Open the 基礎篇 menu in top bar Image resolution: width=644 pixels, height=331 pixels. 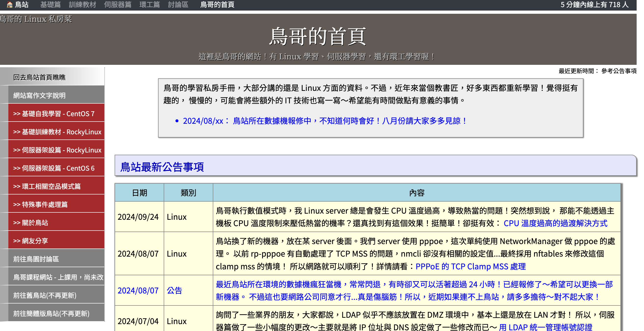(x=50, y=5)
